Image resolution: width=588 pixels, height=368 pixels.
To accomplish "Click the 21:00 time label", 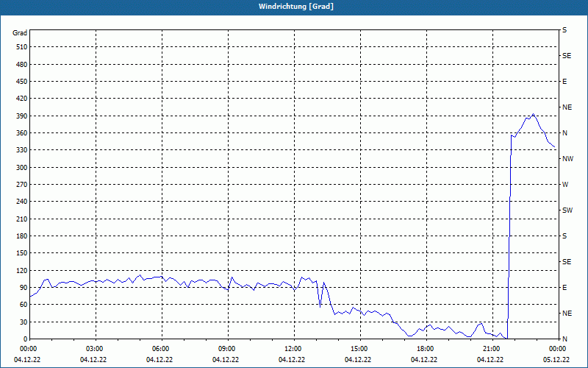I will [x=492, y=349].
